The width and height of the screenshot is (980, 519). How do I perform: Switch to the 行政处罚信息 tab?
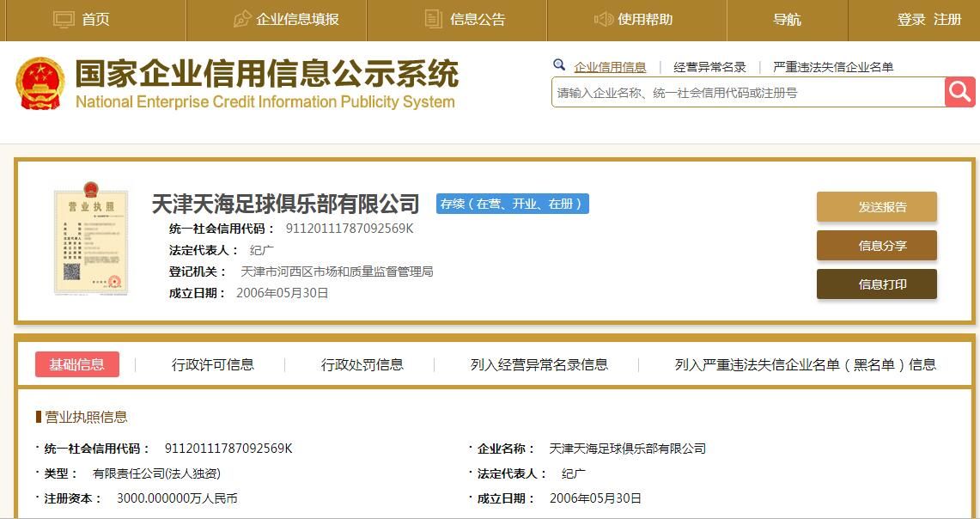pos(362,364)
